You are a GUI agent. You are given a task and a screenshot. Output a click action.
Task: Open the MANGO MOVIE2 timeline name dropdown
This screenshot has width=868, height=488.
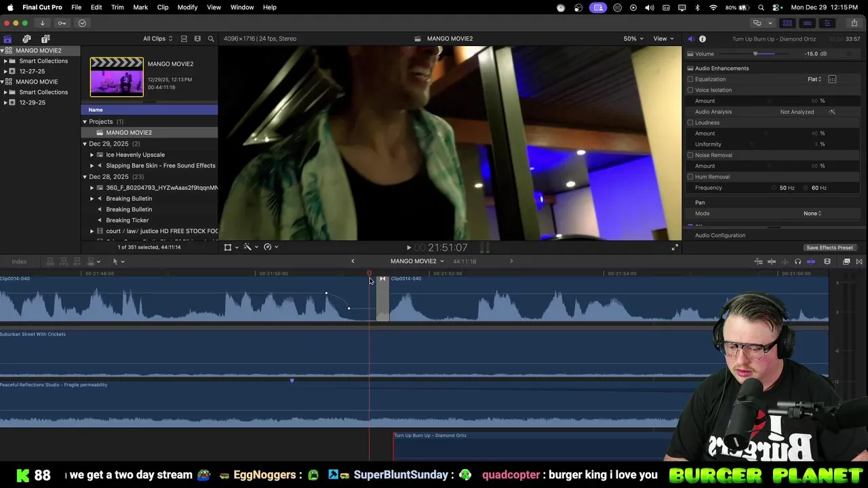pos(417,262)
